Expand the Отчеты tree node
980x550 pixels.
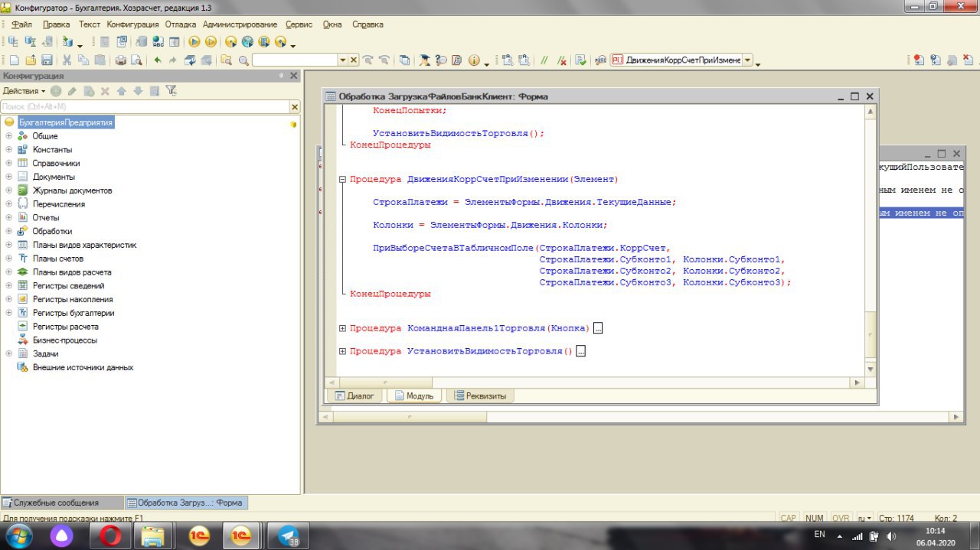tap(8, 218)
